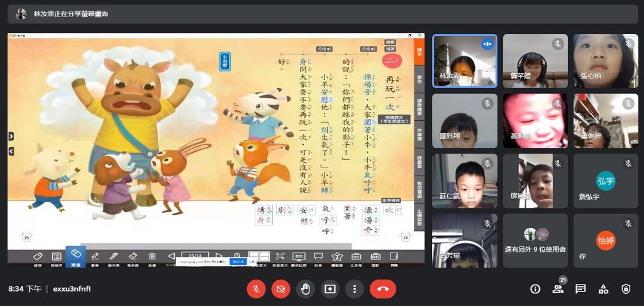The height and width of the screenshot is (306, 644).
Task: Collapse e-book side panel with < arrow
Action: click(11, 151)
